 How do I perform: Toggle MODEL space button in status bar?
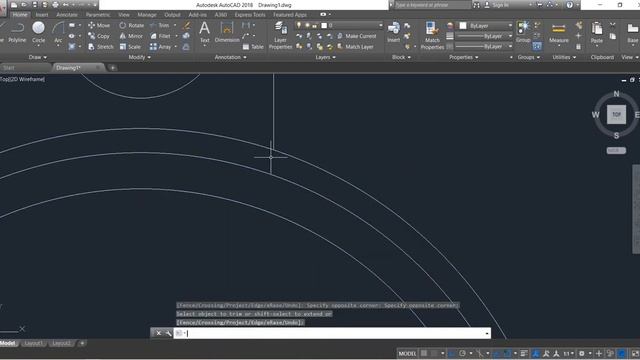407,353
